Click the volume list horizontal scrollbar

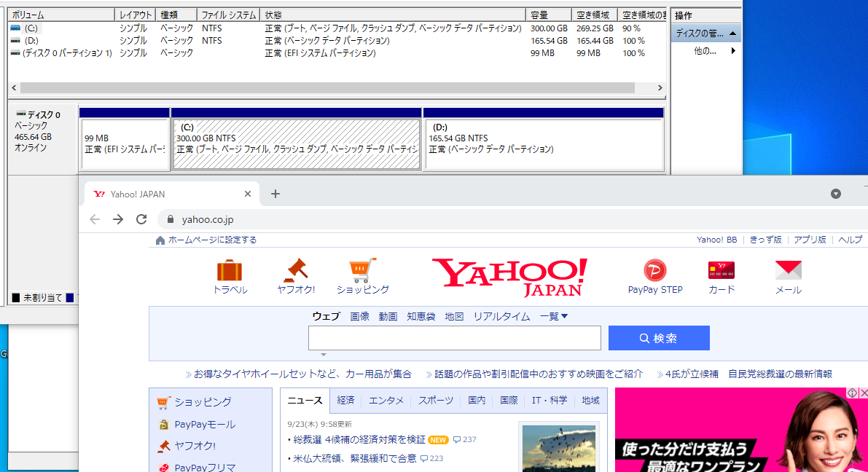pyautogui.click(x=327, y=88)
